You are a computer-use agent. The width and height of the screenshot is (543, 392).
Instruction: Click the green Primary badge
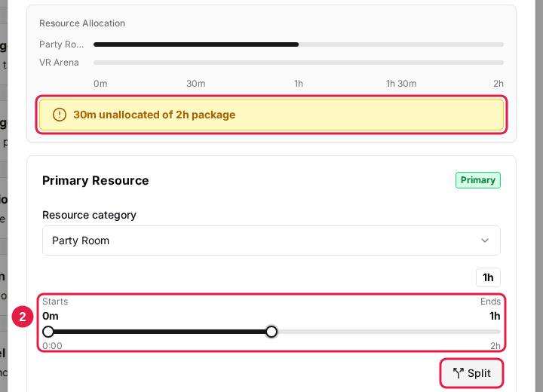(478, 180)
